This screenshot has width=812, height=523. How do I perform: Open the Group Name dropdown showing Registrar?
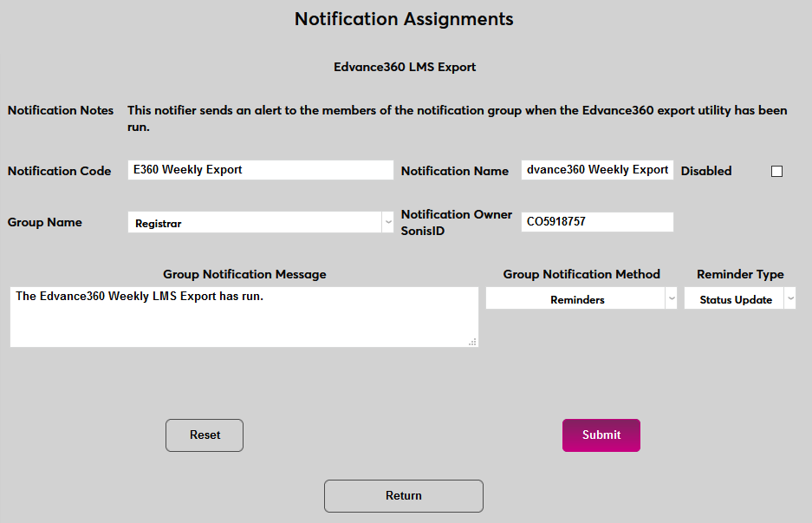(261, 222)
